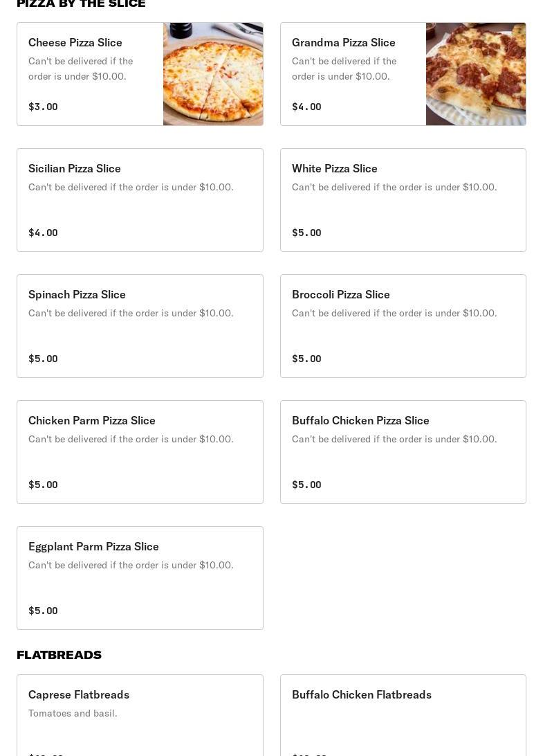Click the Eggplant Parm Pizza Slice price

click(x=43, y=611)
